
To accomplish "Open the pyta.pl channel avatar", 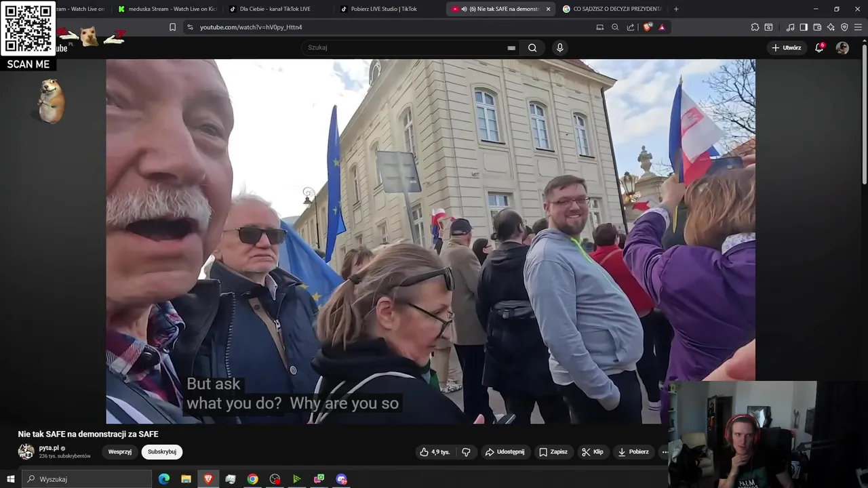I will tap(26, 452).
